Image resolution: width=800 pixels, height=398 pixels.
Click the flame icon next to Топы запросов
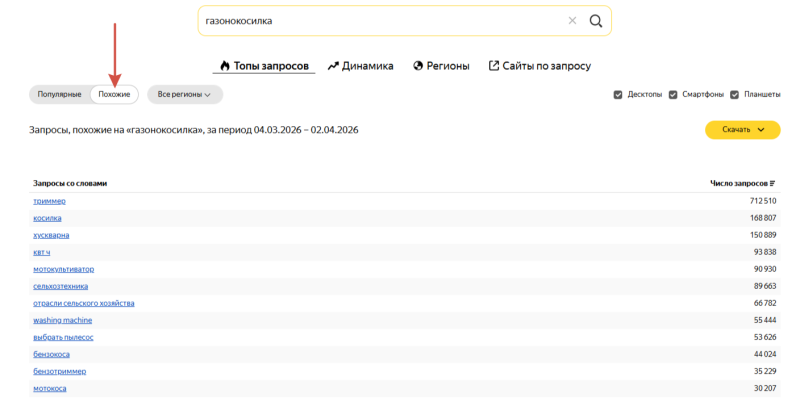pyautogui.click(x=225, y=66)
